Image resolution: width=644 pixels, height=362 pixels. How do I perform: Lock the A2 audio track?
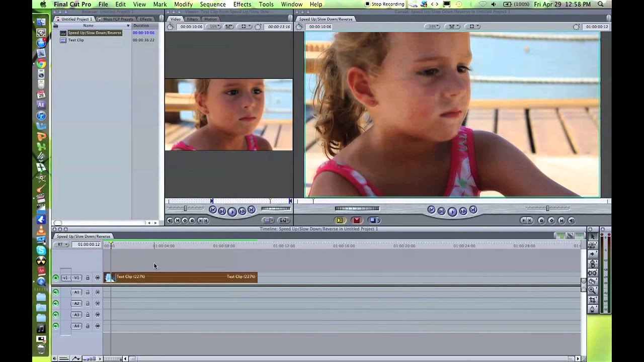click(88, 304)
